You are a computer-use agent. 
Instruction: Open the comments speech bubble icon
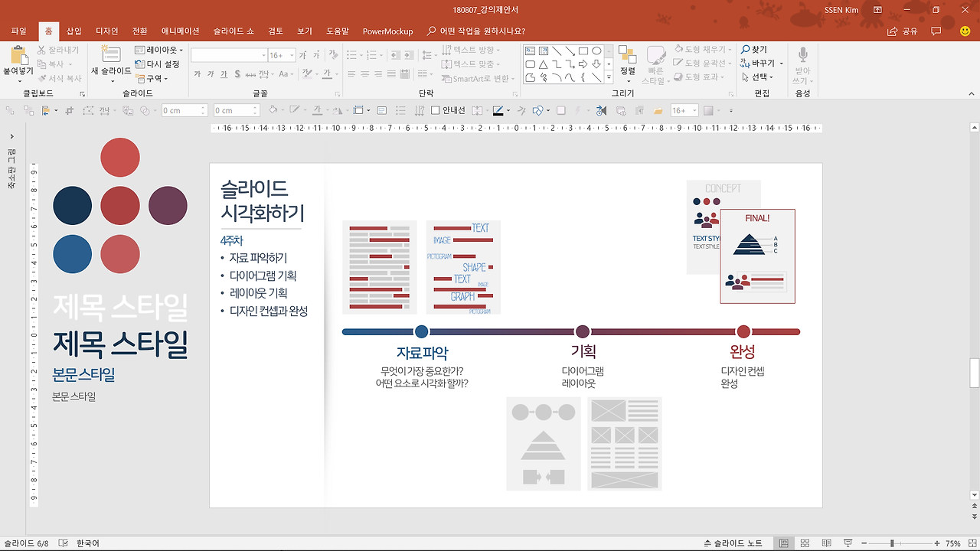point(936,31)
